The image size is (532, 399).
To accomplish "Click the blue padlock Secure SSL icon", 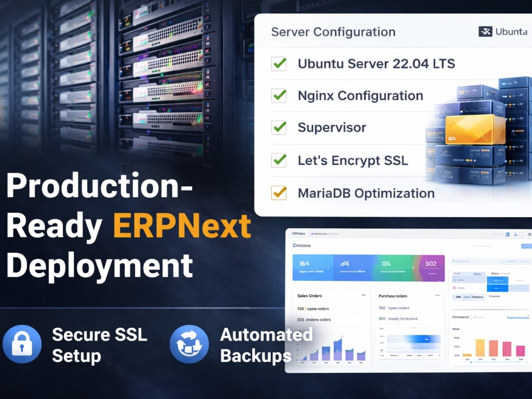I will click(x=22, y=344).
